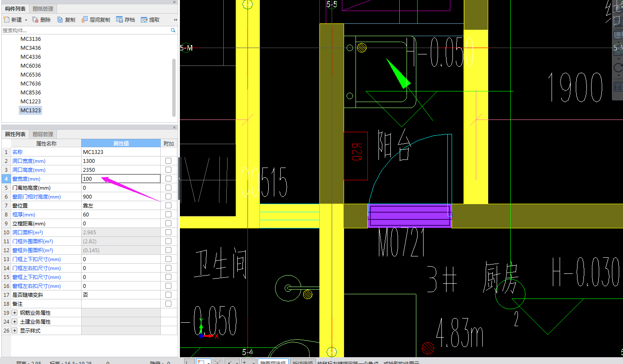Click the 窗宽度 value field showing 100
Viewport: 623px width, 364px height.
121,179
